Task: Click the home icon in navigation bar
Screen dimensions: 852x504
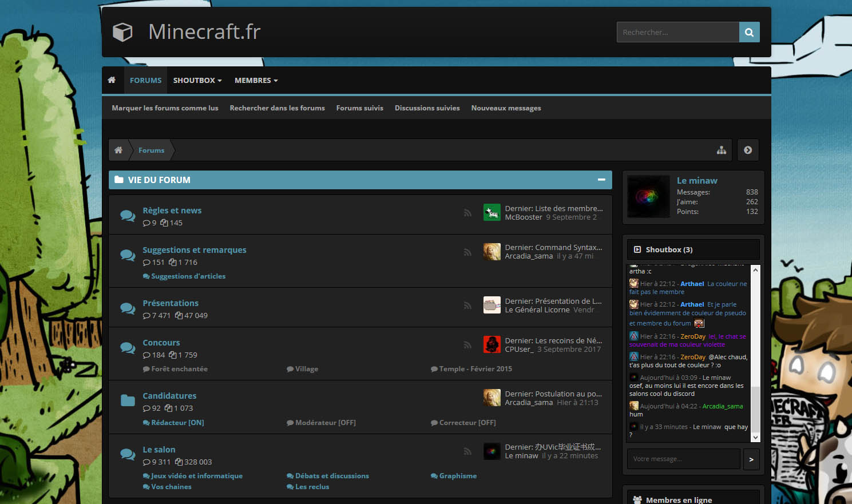Action: tap(112, 80)
